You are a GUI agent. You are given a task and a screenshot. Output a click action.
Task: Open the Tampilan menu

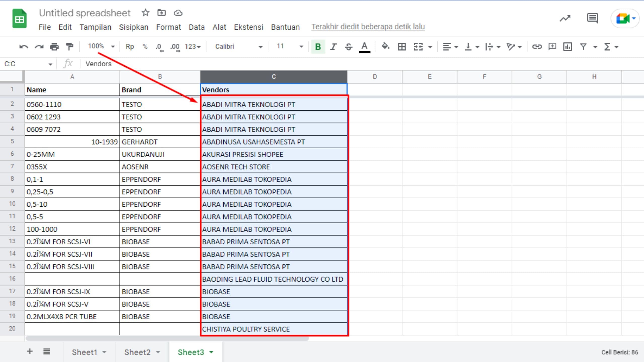point(95,27)
